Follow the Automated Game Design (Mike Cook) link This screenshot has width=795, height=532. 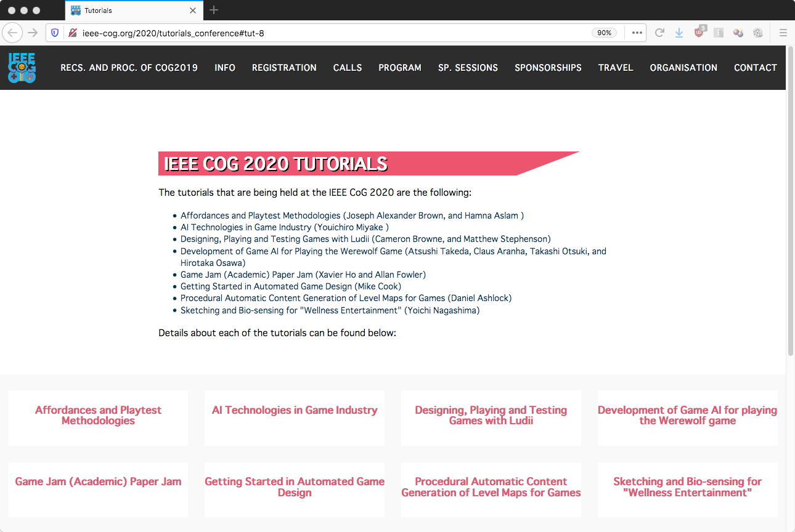tap(291, 286)
